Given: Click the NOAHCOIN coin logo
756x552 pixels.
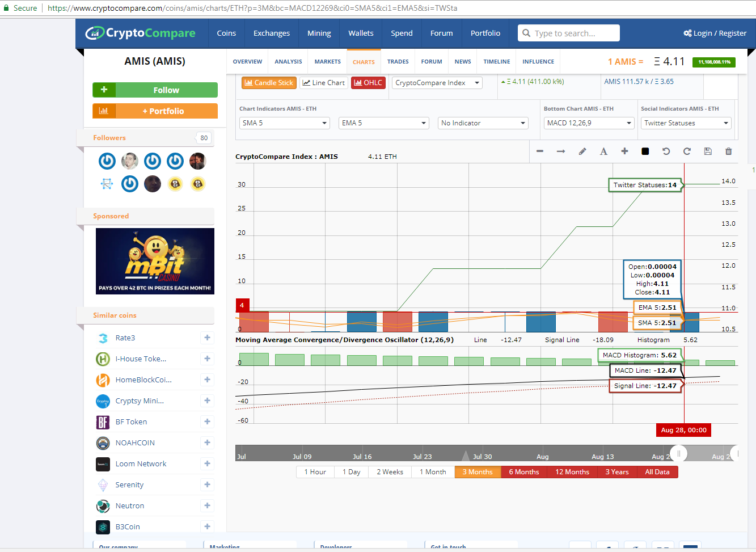Looking at the screenshot, I should click(103, 443).
